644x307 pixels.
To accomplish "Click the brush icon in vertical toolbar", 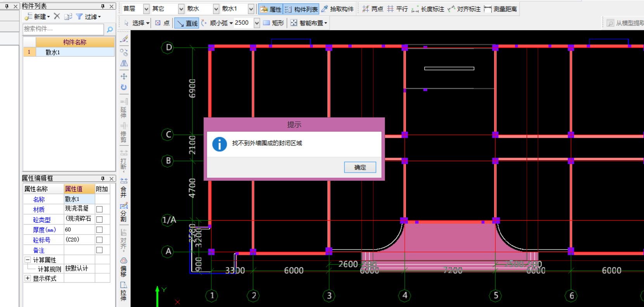I will coord(124,39).
